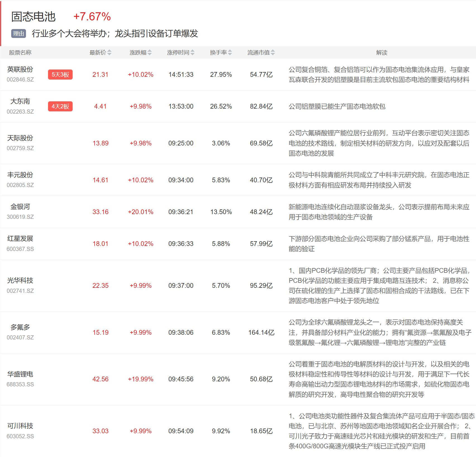
Task: Sort by 涨停时间 column arrows
Action: tap(192, 52)
